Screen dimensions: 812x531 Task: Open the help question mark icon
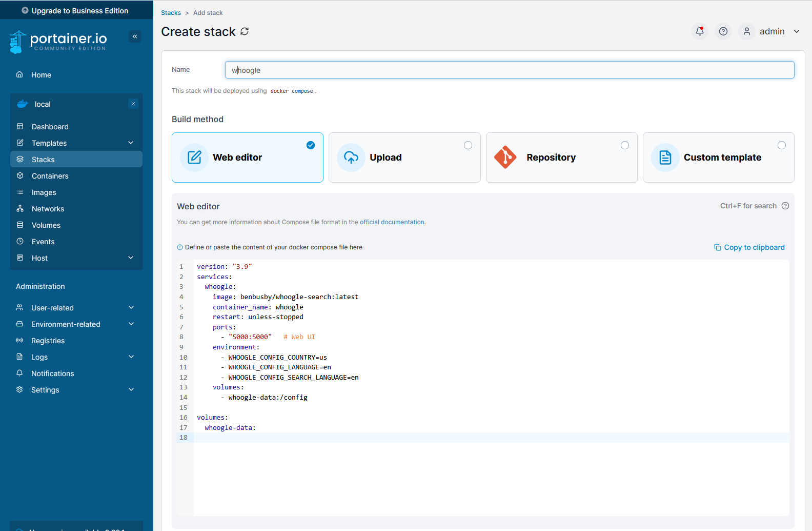click(x=723, y=31)
